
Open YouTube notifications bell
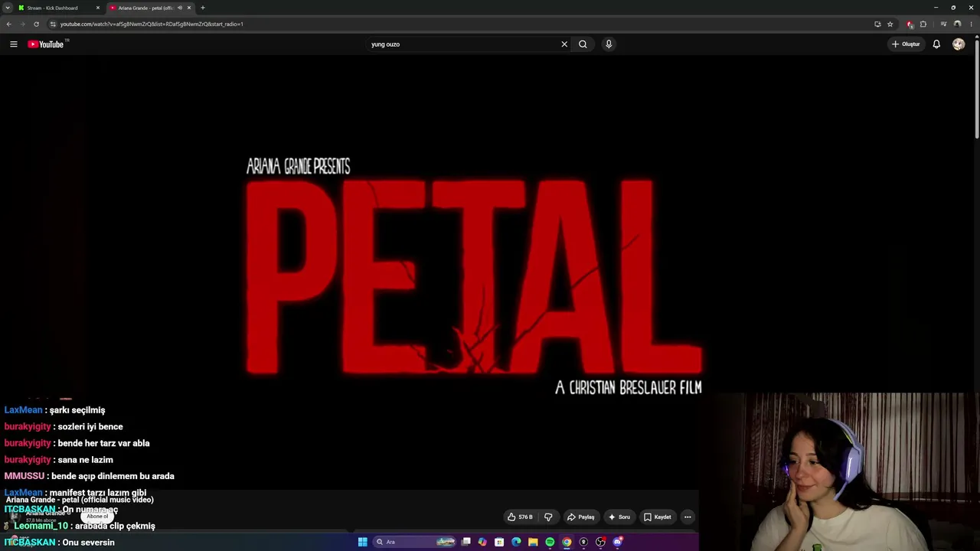(936, 44)
